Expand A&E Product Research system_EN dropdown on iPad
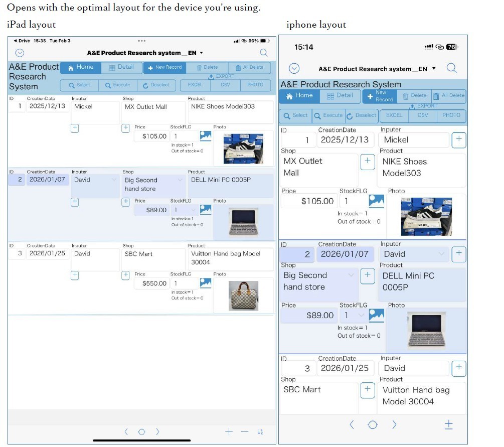This screenshot has height=447, width=504. [x=202, y=53]
